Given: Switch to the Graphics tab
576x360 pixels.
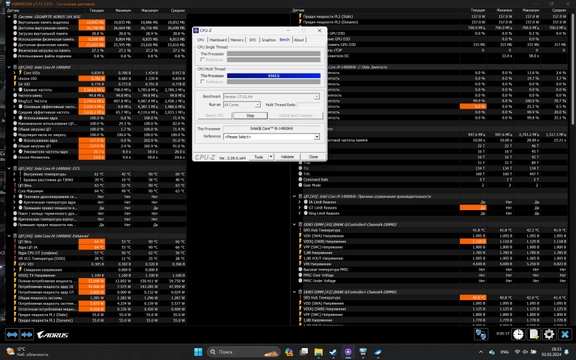Looking at the screenshot, I should point(269,40).
